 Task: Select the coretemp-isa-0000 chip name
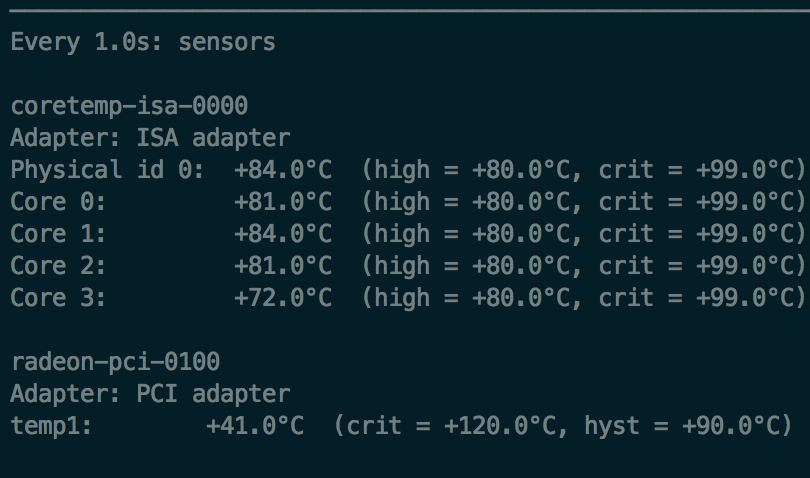click(129, 106)
